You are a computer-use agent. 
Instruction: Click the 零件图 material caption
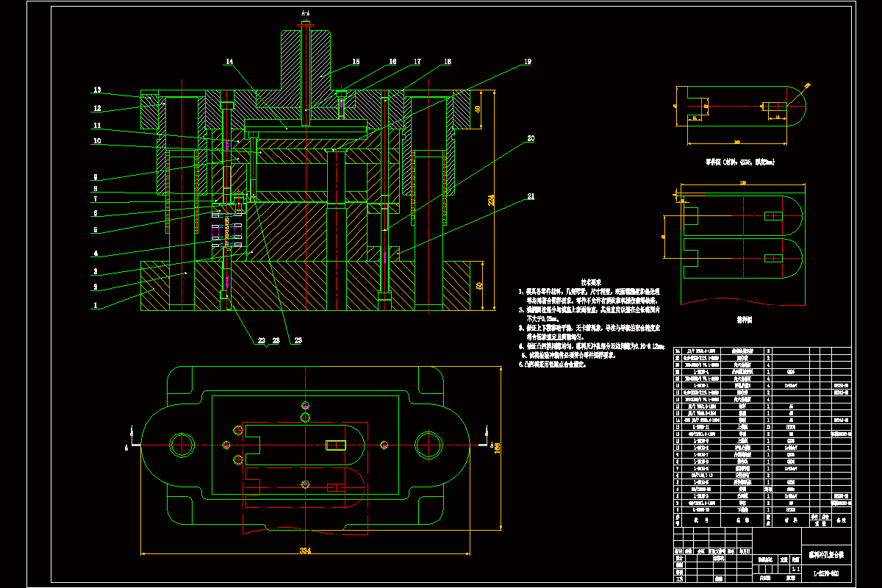coord(740,160)
